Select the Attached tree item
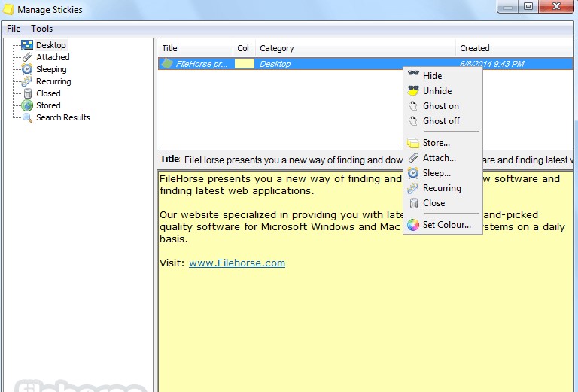The height and width of the screenshot is (392, 578). pyautogui.click(x=53, y=57)
